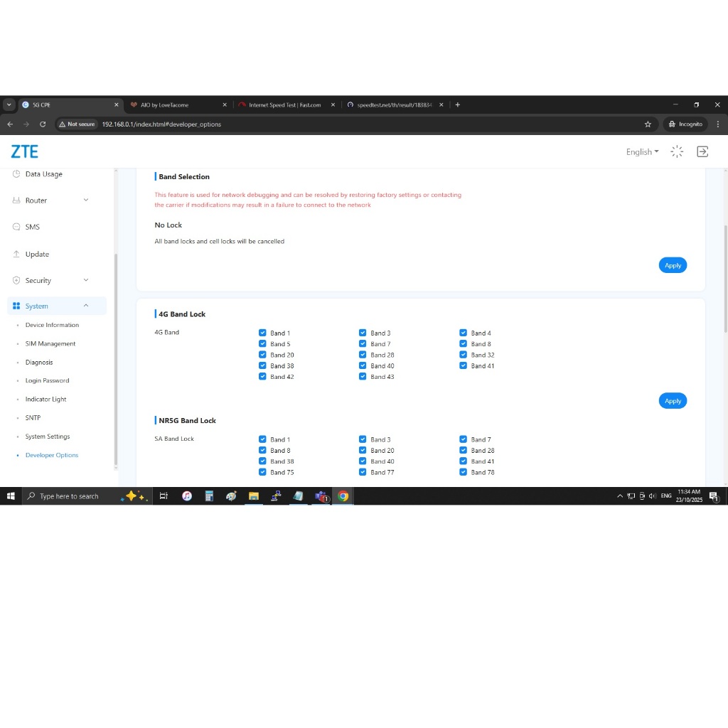The height and width of the screenshot is (728, 728).
Task: Reload the page with the browser refresh icon
Action: point(43,124)
